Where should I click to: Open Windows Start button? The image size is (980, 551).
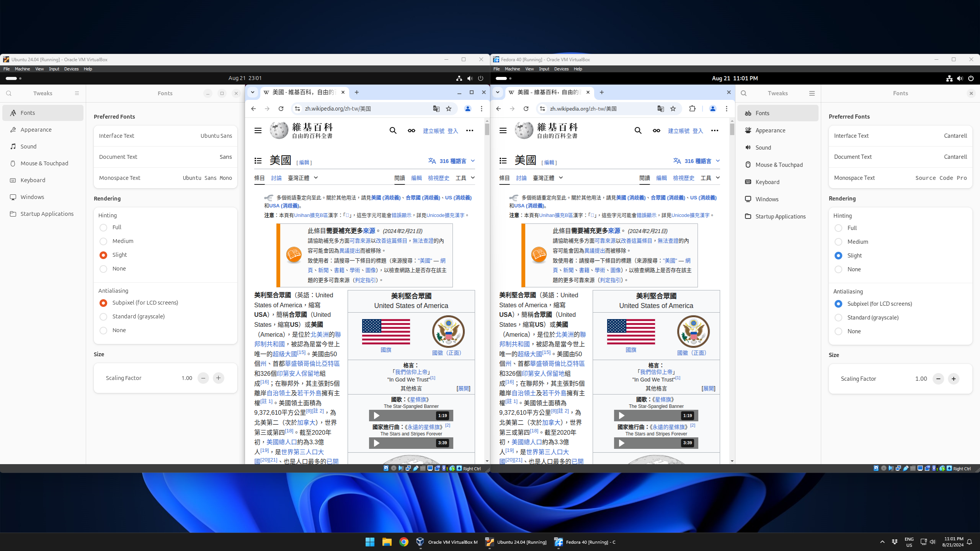(370, 542)
